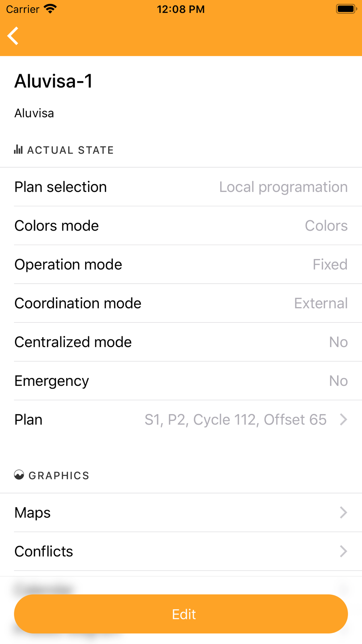Expand the Conflicts row chevron
The image size is (362, 644).
coord(344,551)
